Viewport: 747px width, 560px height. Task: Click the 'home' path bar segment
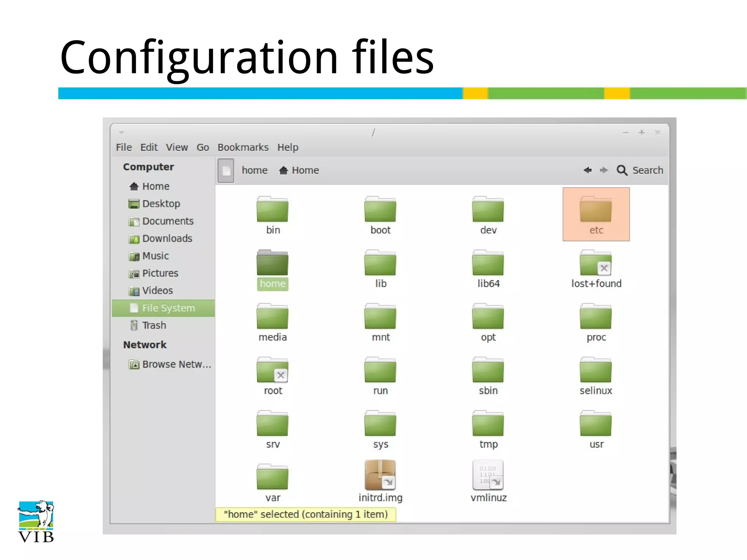pyautogui.click(x=255, y=170)
